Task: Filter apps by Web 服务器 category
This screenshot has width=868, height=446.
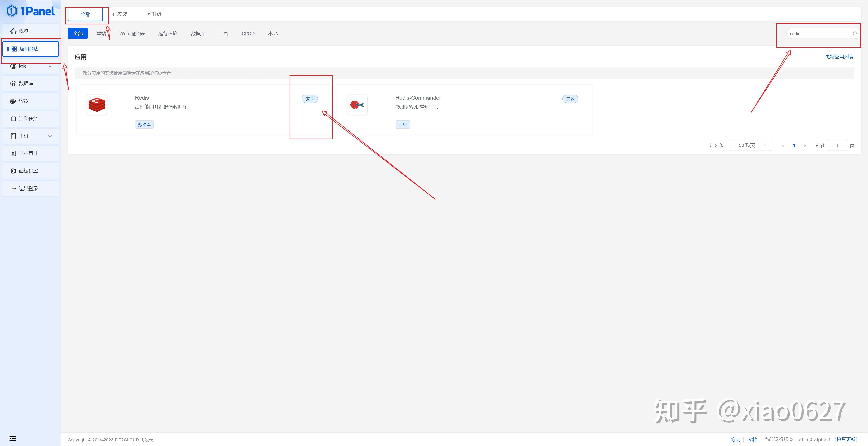Action: coord(132,34)
